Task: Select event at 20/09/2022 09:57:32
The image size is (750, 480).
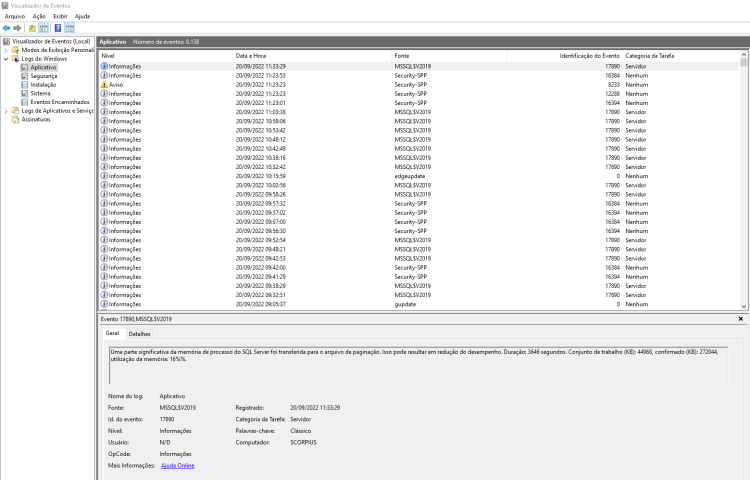Action: tap(419, 203)
